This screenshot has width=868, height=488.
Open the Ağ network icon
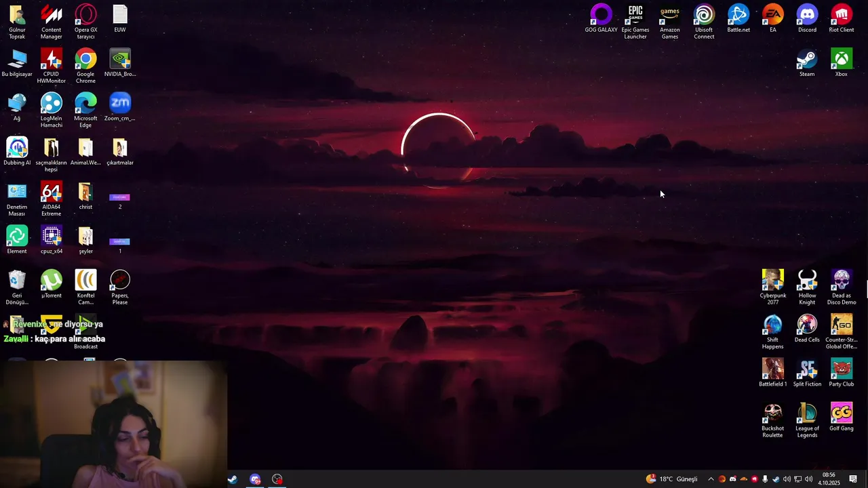tap(17, 107)
